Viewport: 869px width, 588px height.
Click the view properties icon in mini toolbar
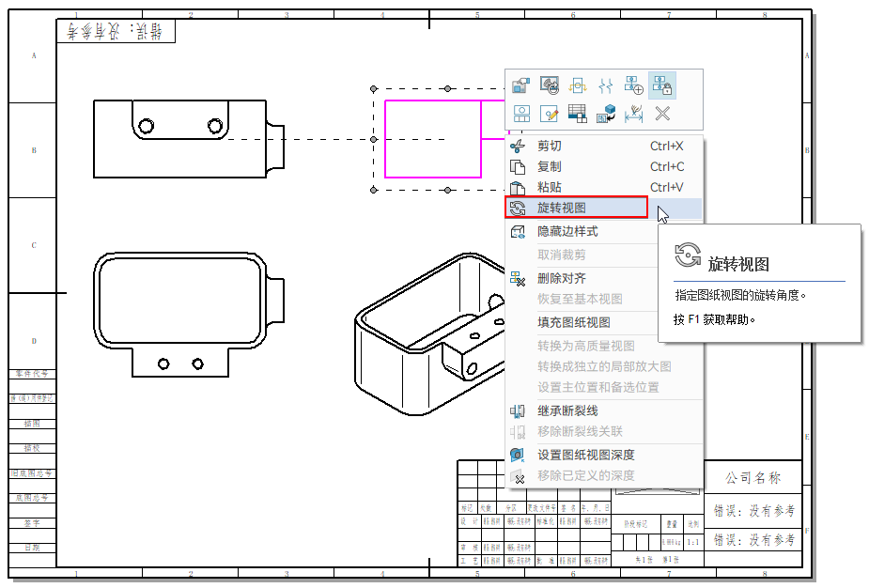coord(520,86)
